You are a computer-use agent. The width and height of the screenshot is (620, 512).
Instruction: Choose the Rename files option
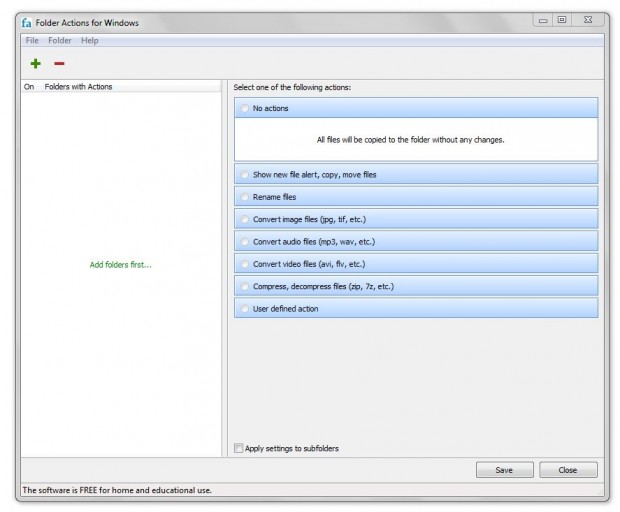(x=245, y=196)
